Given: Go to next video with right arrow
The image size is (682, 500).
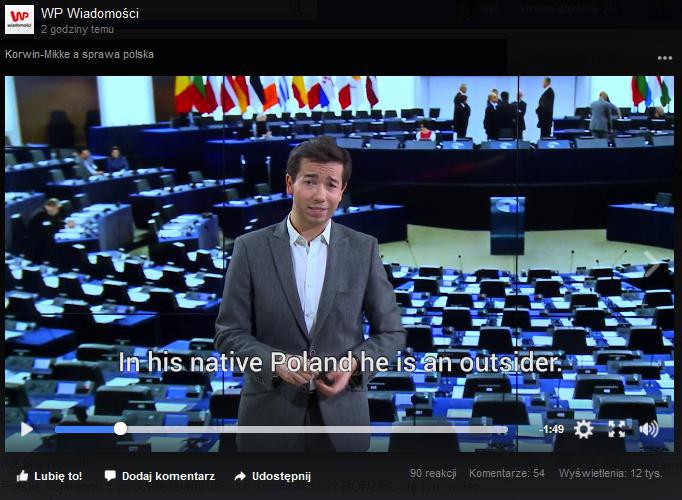Looking at the screenshot, I should tap(653, 265).
